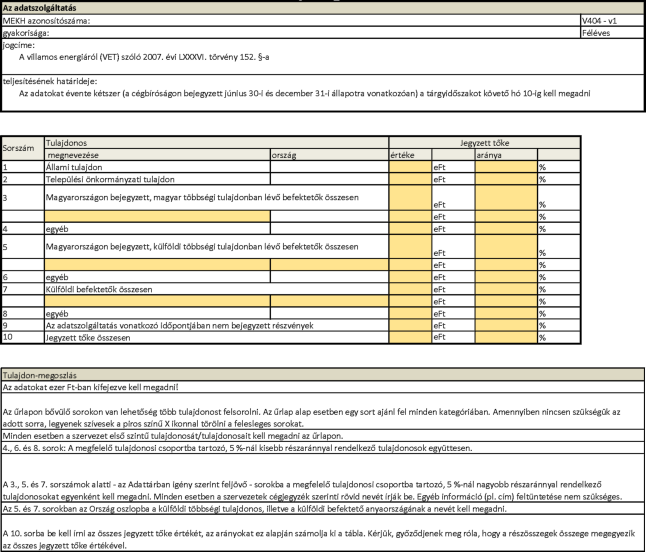Click the 'jogcíme:' label
Image resolution: width=646 pixels, height=552 pixels.
[19, 45]
